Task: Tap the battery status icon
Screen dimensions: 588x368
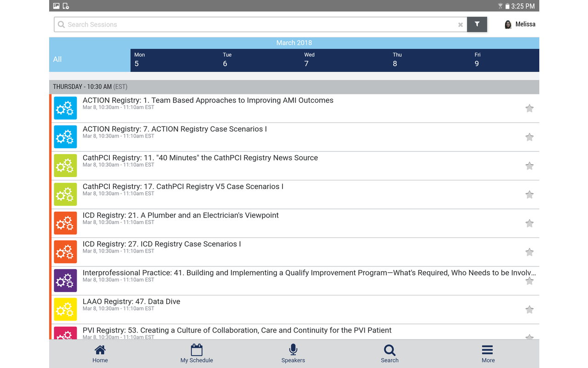Action: [507, 6]
